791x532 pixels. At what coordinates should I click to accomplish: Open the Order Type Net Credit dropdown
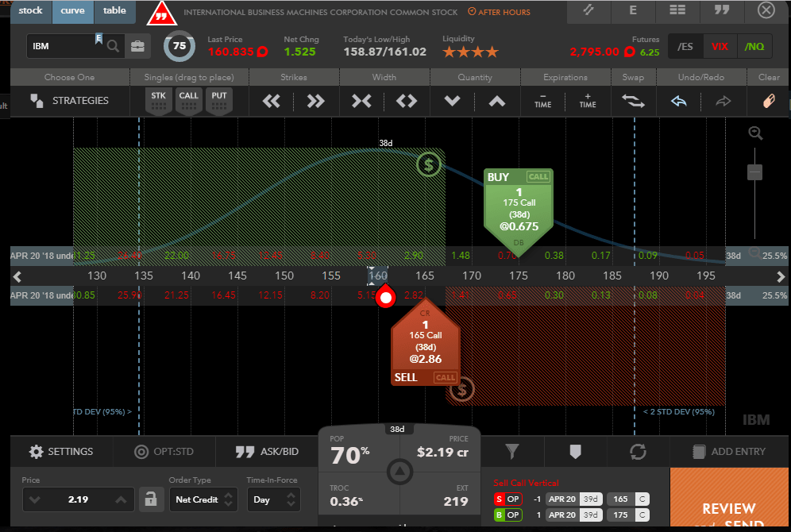coord(203,499)
